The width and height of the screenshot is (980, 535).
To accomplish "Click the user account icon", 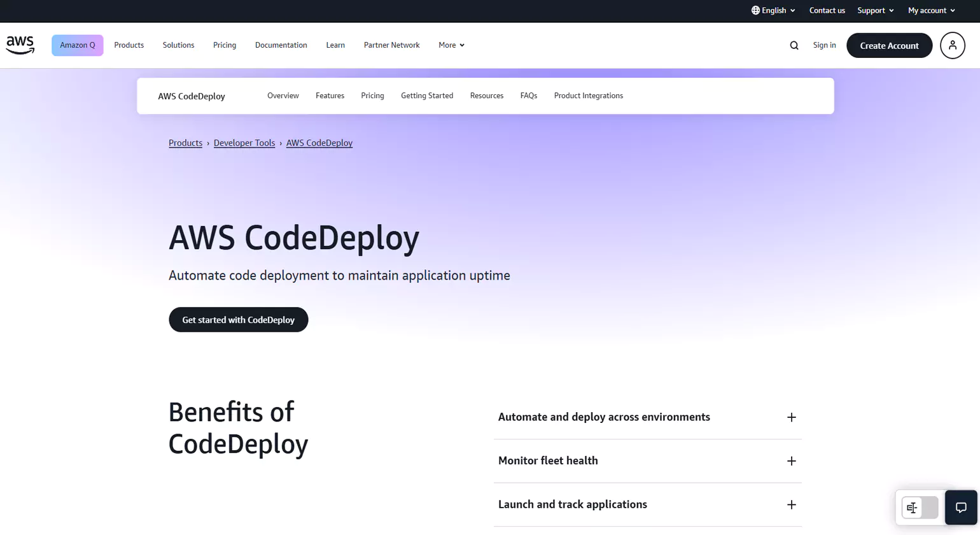I will tap(952, 45).
